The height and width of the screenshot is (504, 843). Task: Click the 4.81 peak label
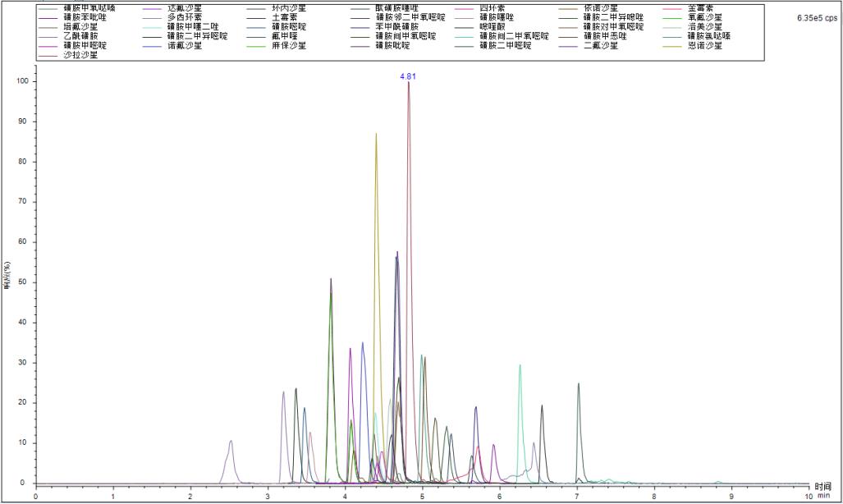pyautogui.click(x=408, y=76)
